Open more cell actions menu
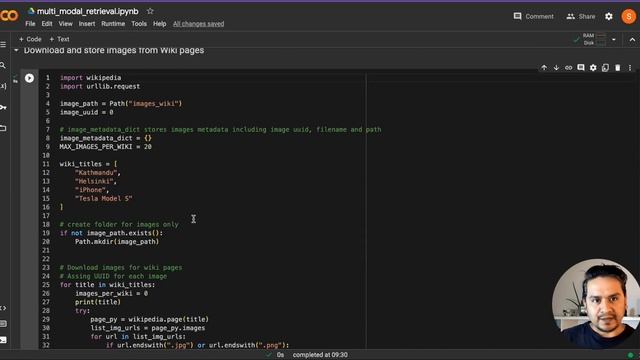This screenshot has height=360, width=640. (x=630, y=68)
